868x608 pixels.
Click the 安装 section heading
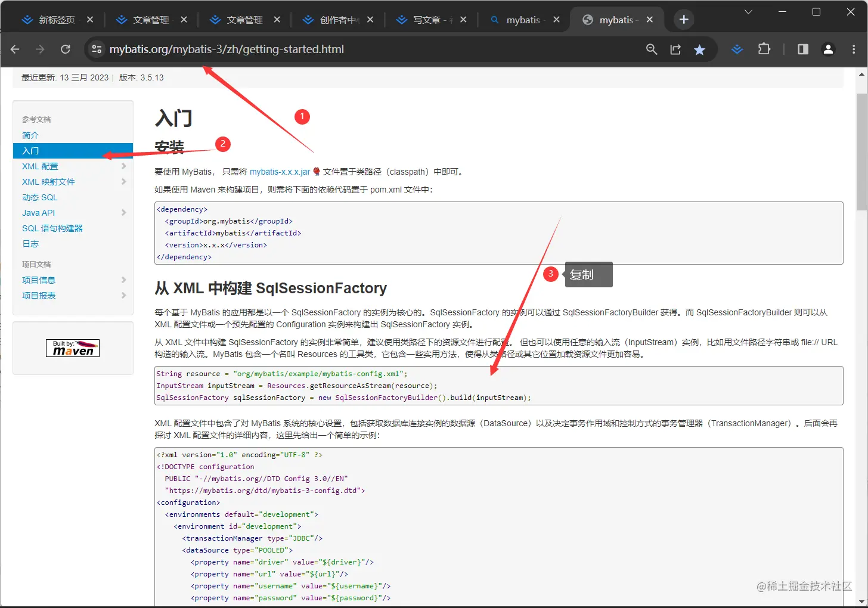(169, 147)
